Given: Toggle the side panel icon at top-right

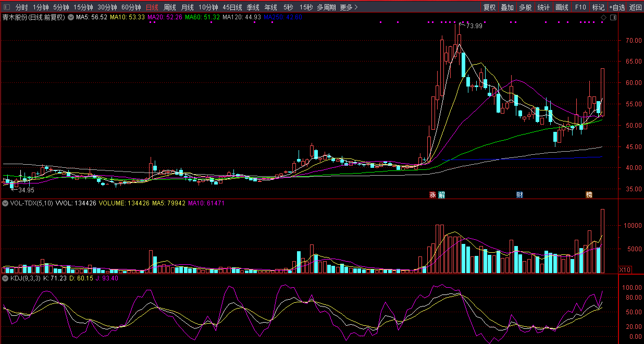Looking at the screenshot, I should 613,18.
